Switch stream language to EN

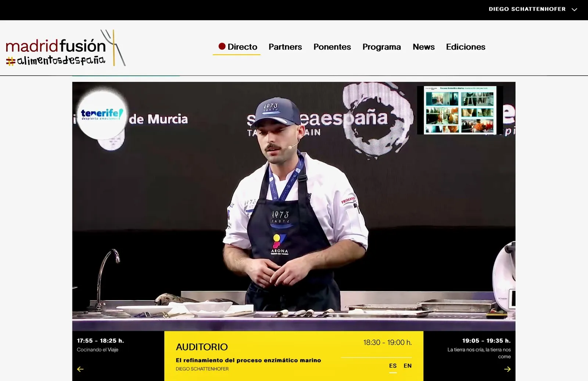[408, 366]
